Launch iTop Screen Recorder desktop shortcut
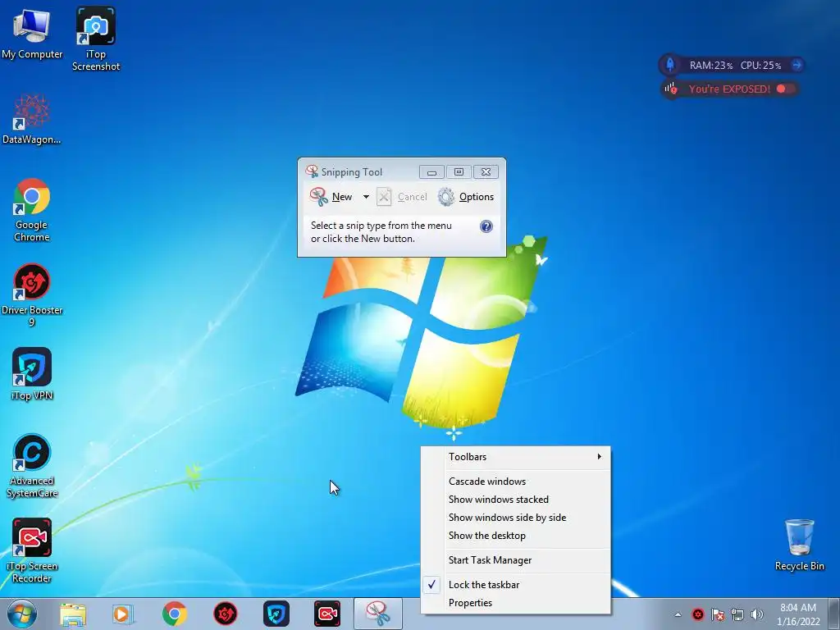The height and width of the screenshot is (630, 840). pyautogui.click(x=32, y=550)
